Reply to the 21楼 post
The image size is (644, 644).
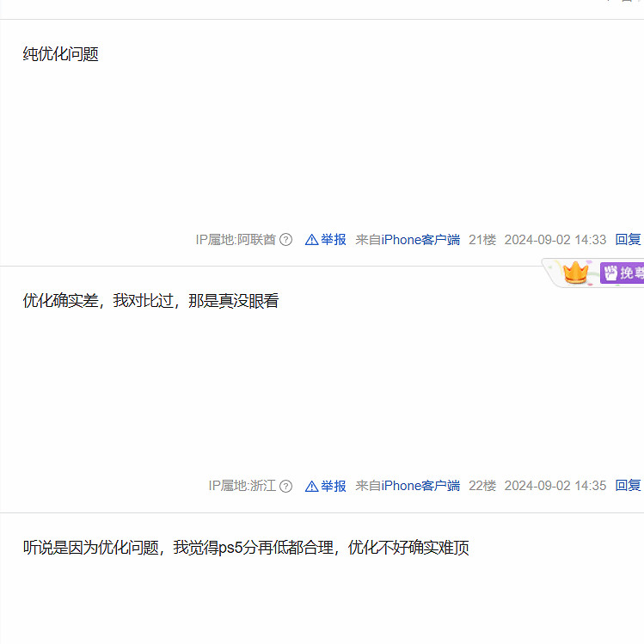[x=628, y=239]
